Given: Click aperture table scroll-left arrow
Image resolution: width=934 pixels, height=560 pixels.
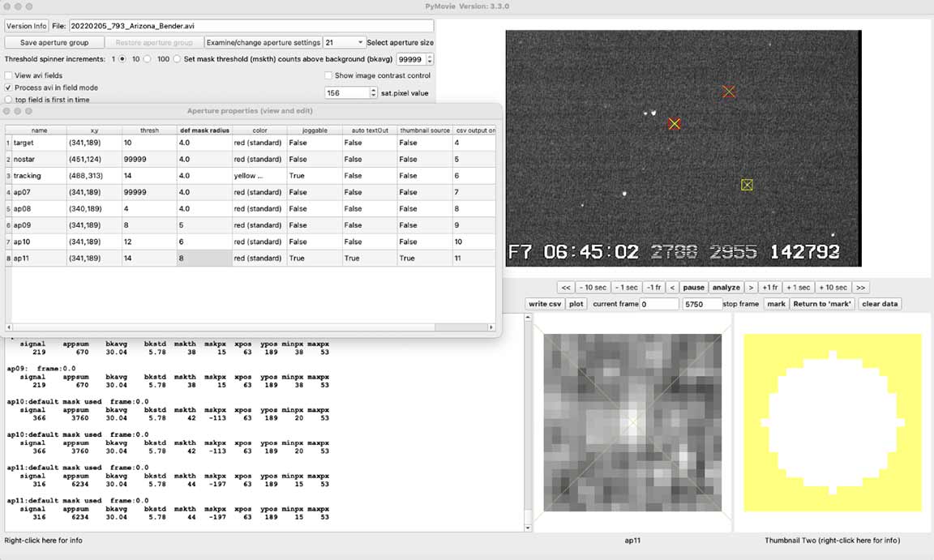Looking at the screenshot, I should [x=8, y=327].
